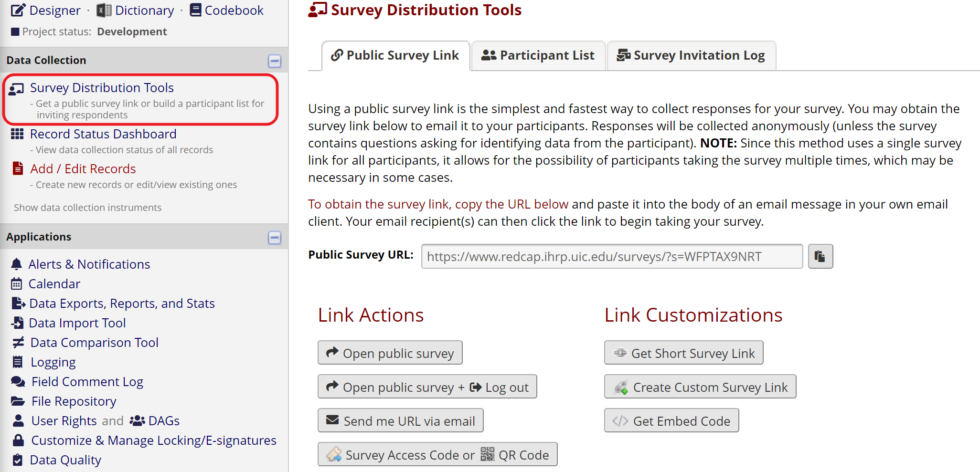Open Alerts & Notifications
This screenshot has height=472, width=980.
tap(89, 264)
